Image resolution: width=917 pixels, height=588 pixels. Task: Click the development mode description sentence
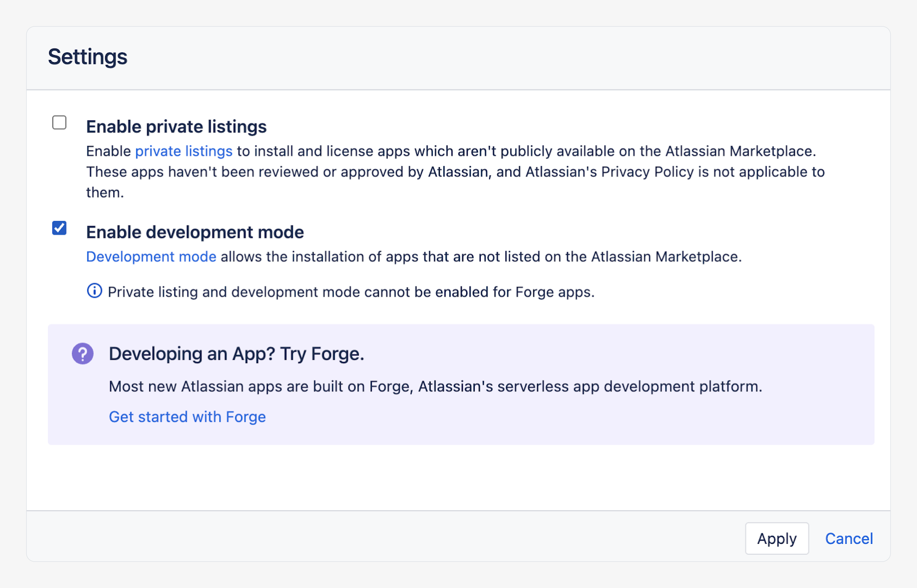[481, 257]
